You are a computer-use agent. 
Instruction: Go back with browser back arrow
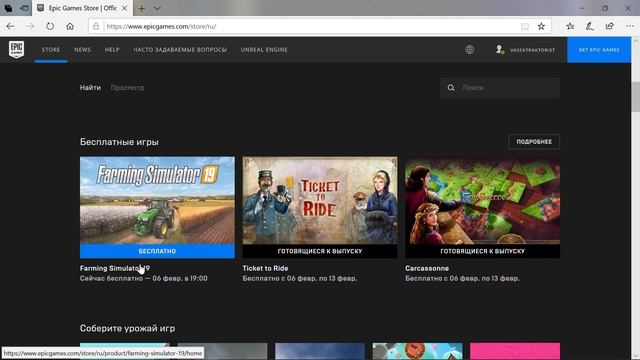click(10, 27)
